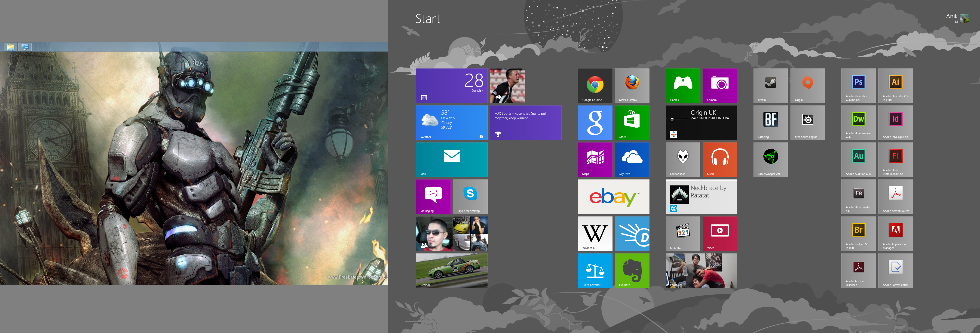This screenshot has width=980, height=333.
Task: Open the Desktop tile with race car
Action: pos(452,271)
